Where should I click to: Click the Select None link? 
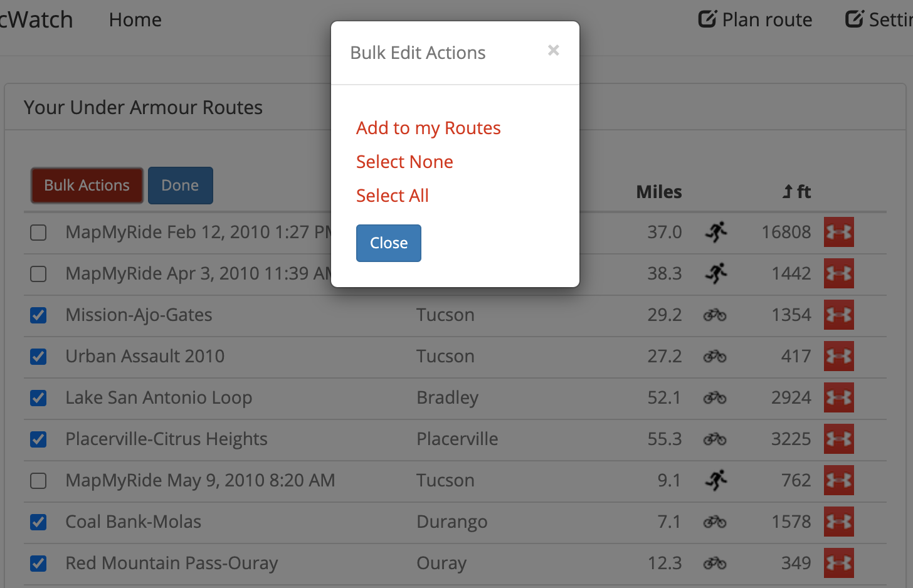[x=404, y=162]
